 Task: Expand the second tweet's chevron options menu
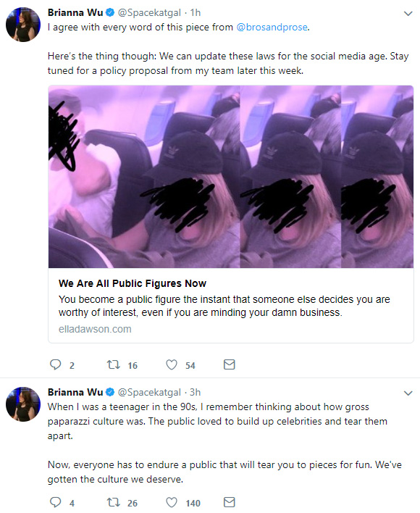tap(408, 393)
